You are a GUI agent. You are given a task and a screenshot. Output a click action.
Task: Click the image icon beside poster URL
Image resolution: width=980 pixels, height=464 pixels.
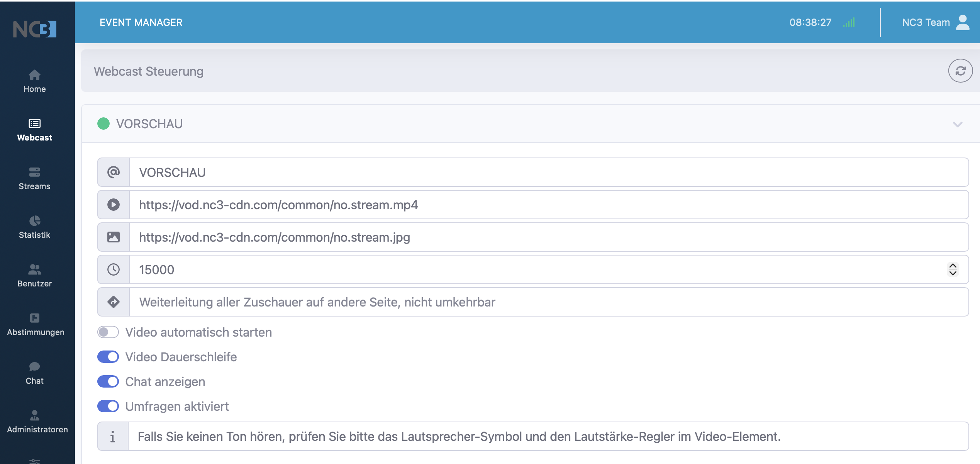pos(114,237)
